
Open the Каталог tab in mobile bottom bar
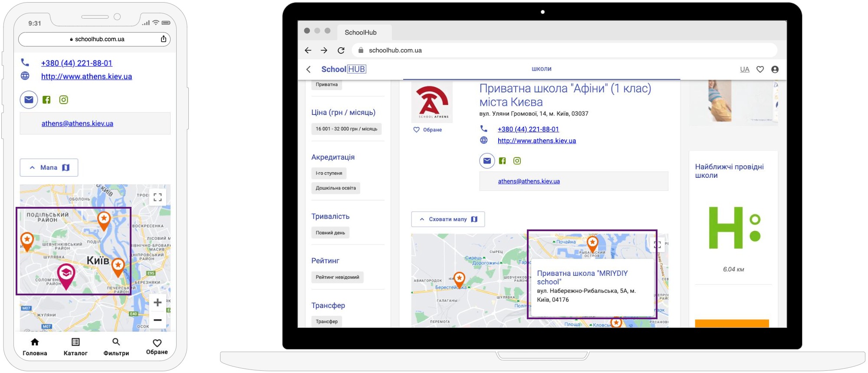[76, 347]
